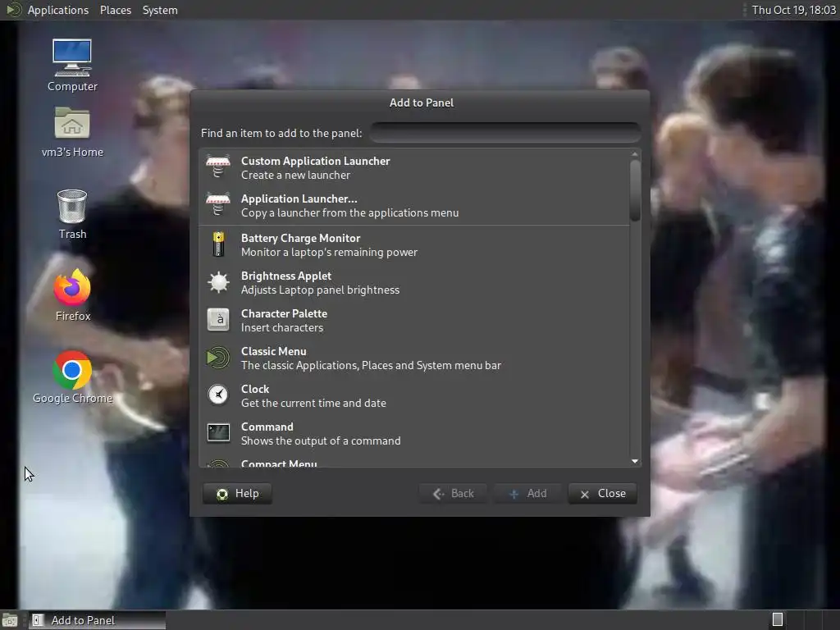This screenshot has height=630, width=840.
Task: Launch Google Chrome from the desktop
Action: pyautogui.click(x=73, y=377)
